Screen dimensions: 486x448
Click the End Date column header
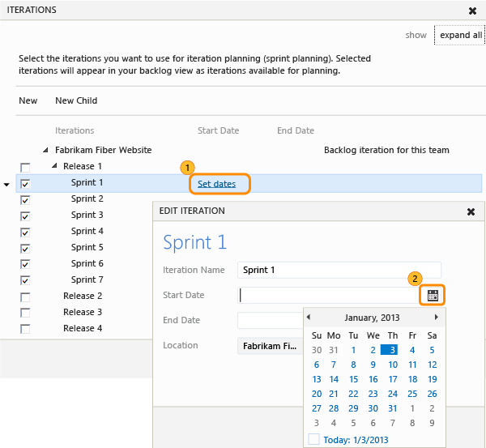(x=296, y=130)
